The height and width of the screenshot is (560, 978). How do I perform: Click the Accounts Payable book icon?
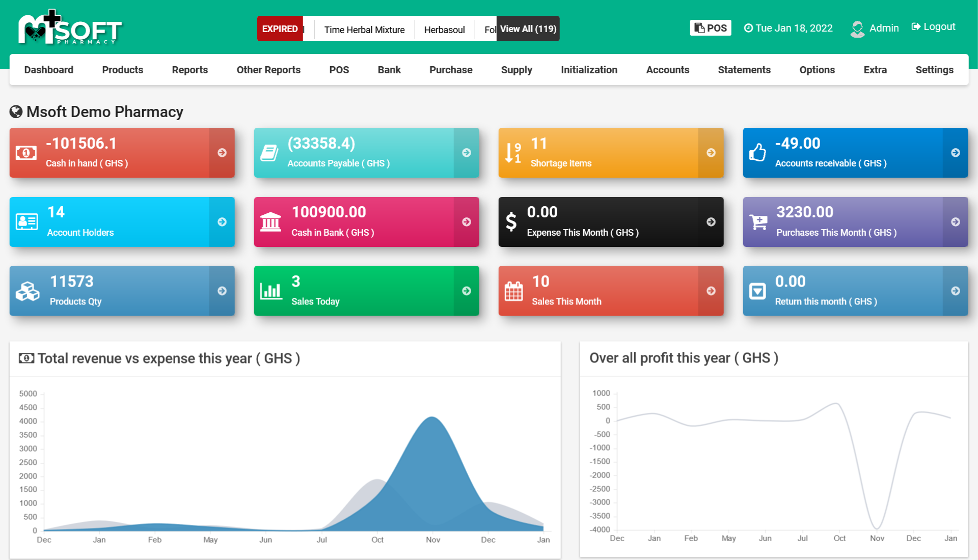269,153
